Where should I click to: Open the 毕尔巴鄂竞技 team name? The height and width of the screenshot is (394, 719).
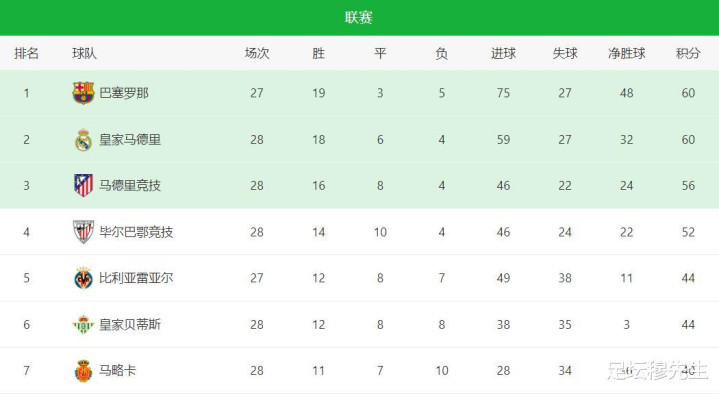tap(136, 232)
